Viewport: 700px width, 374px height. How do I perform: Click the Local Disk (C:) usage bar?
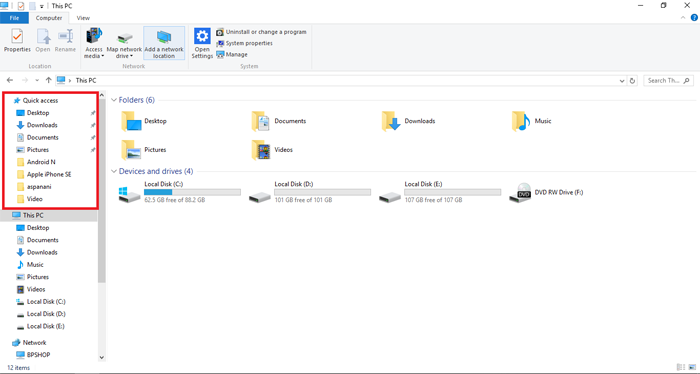pos(192,192)
